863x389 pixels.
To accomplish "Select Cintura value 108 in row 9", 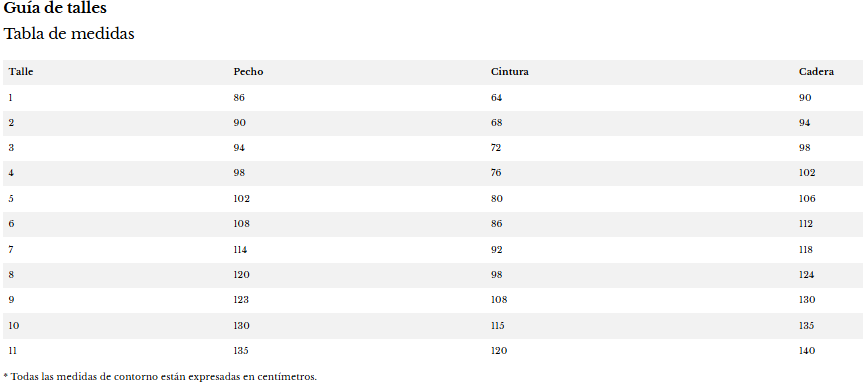I will 499,300.
